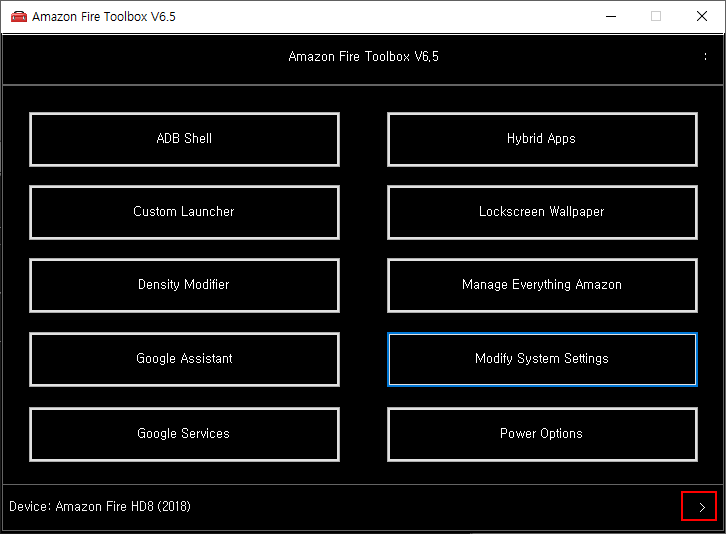Open Power Options
Image resolution: width=726 pixels, height=534 pixels.
542,434
